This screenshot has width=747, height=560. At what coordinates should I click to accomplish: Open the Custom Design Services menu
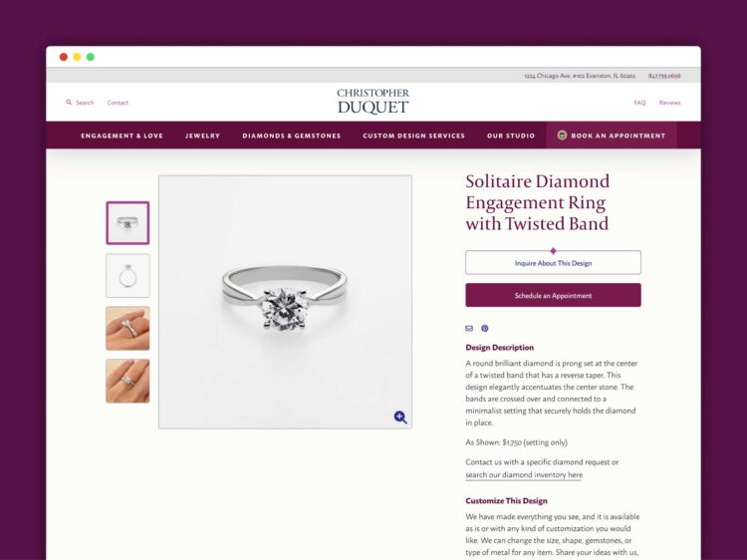pos(413,136)
